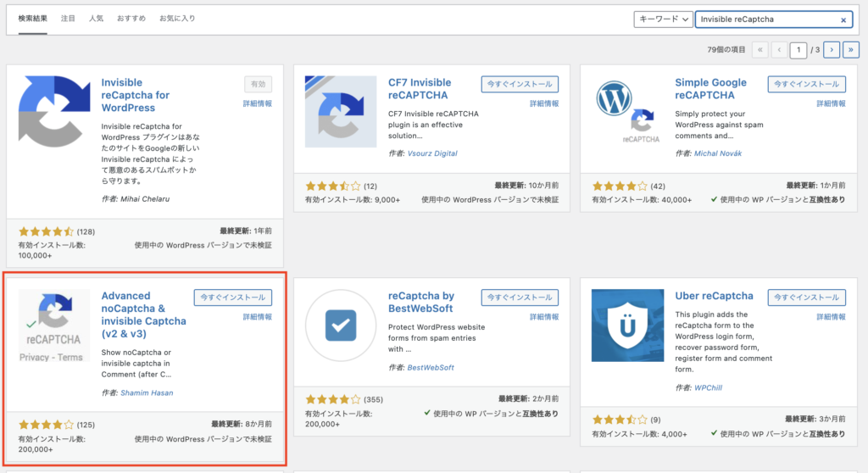Image resolution: width=868 pixels, height=473 pixels.
Task: Switch to the おすすめ tab
Action: click(x=131, y=19)
